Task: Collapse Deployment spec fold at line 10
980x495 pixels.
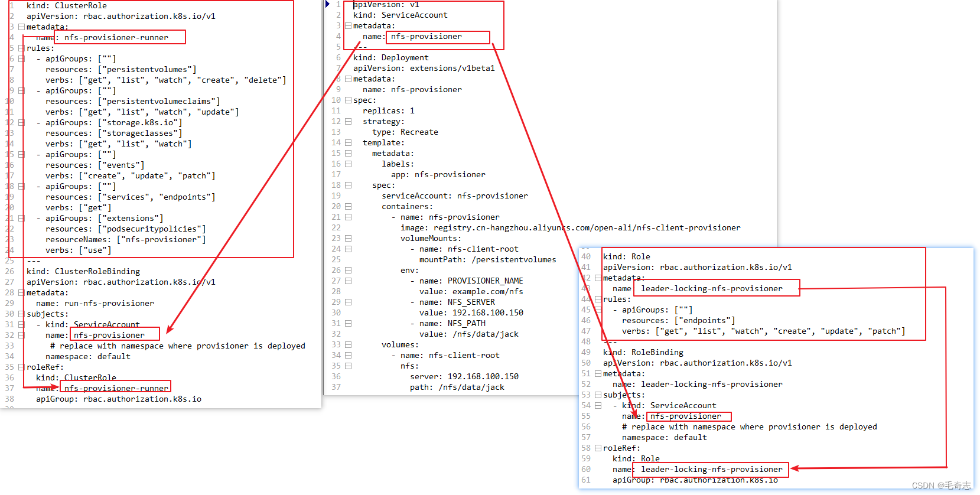Action: click(x=348, y=100)
